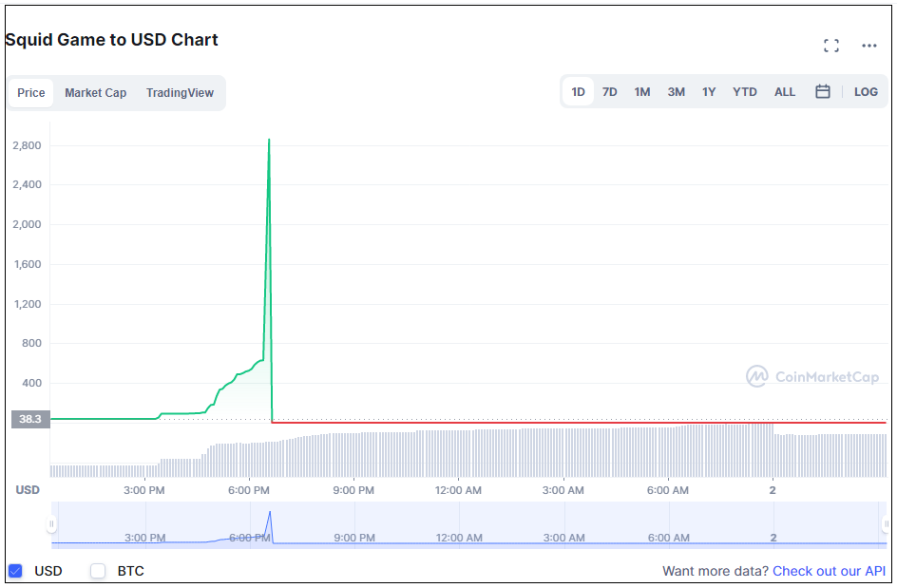
Task: Switch to the TradingView tab
Action: coord(180,93)
